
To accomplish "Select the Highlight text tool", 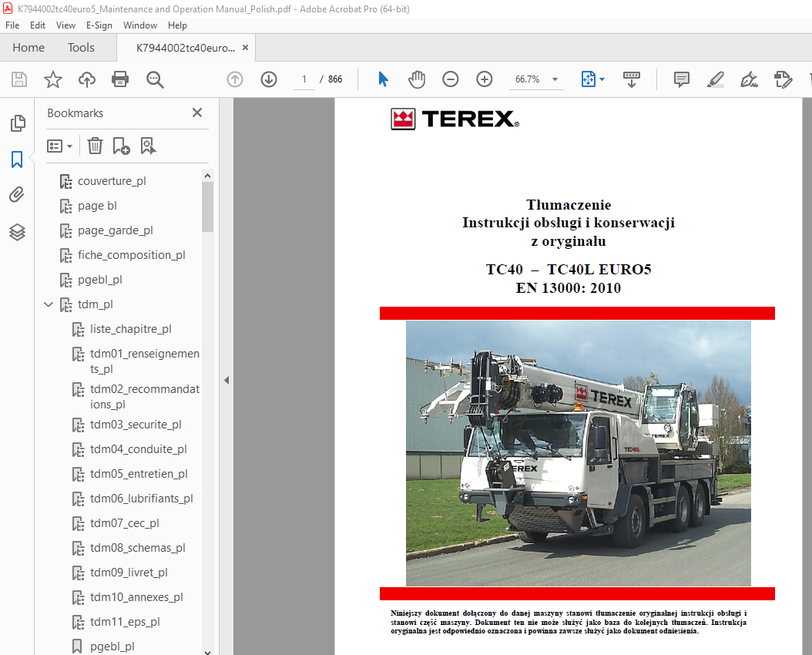I will tap(715, 79).
